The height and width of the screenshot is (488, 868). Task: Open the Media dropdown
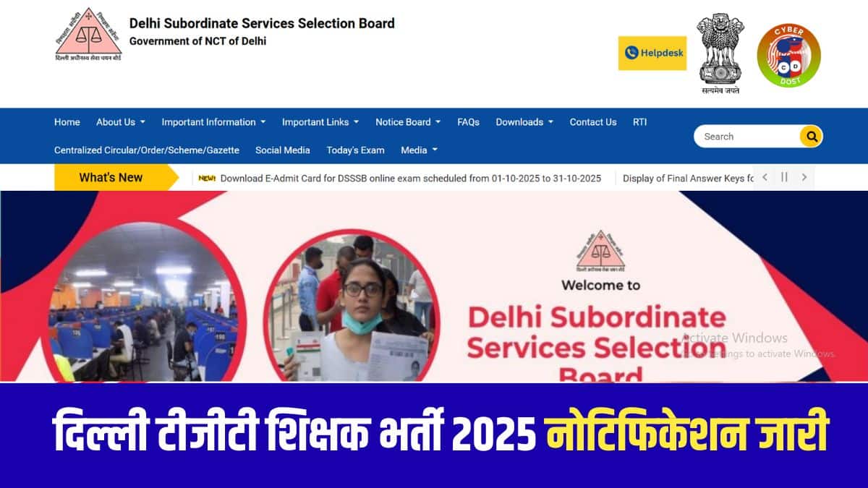419,150
